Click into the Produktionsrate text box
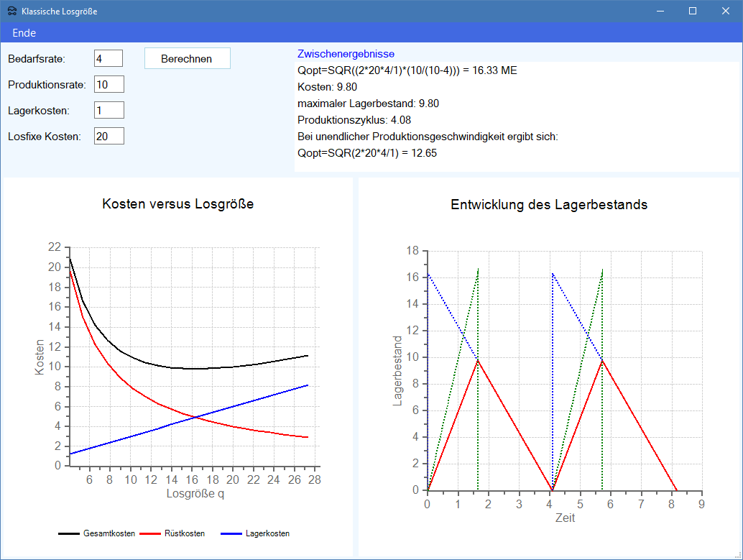This screenshot has height=560, width=743. [x=109, y=84]
